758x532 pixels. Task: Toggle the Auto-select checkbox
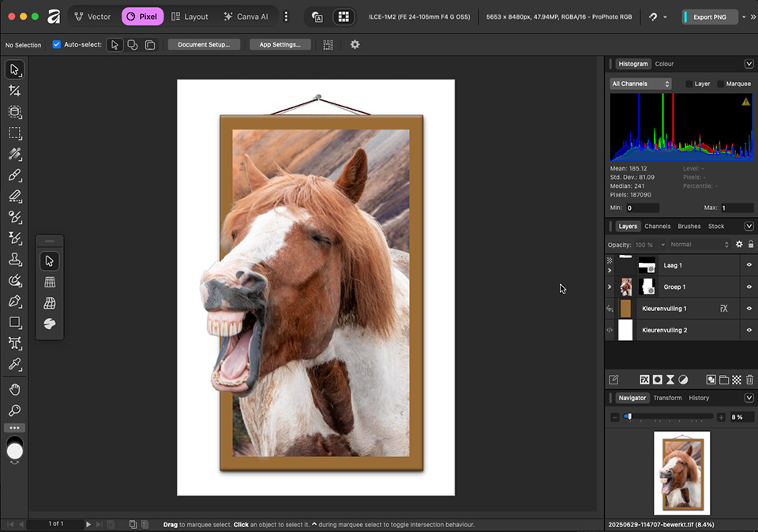point(56,45)
